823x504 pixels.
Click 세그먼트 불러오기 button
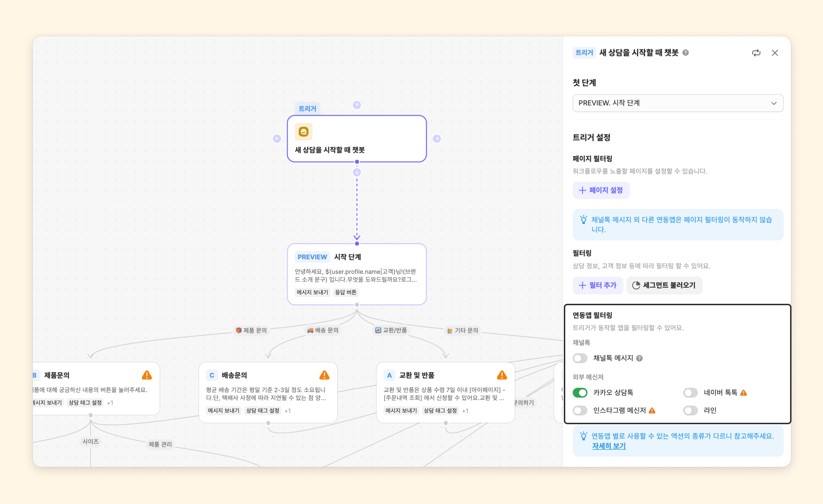click(x=664, y=285)
